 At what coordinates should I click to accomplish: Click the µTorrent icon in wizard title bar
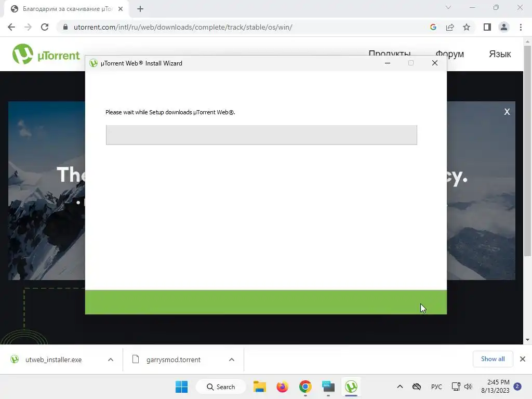[94, 63]
